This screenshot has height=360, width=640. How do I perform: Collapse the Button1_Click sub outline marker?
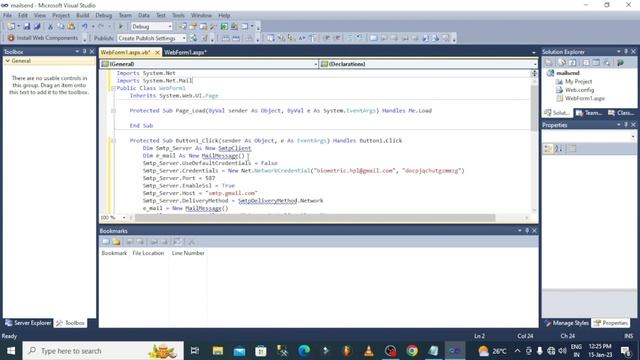tap(113, 140)
